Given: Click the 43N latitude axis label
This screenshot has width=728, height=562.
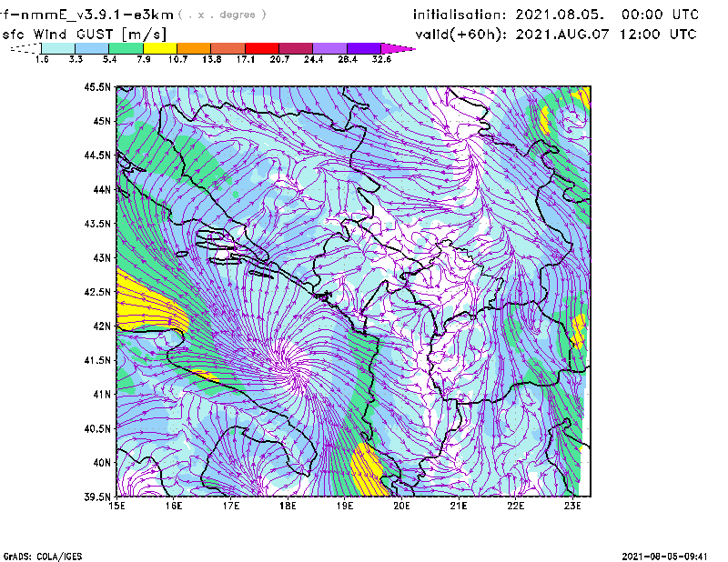Looking at the screenshot, I should click(x=102, y=257).
